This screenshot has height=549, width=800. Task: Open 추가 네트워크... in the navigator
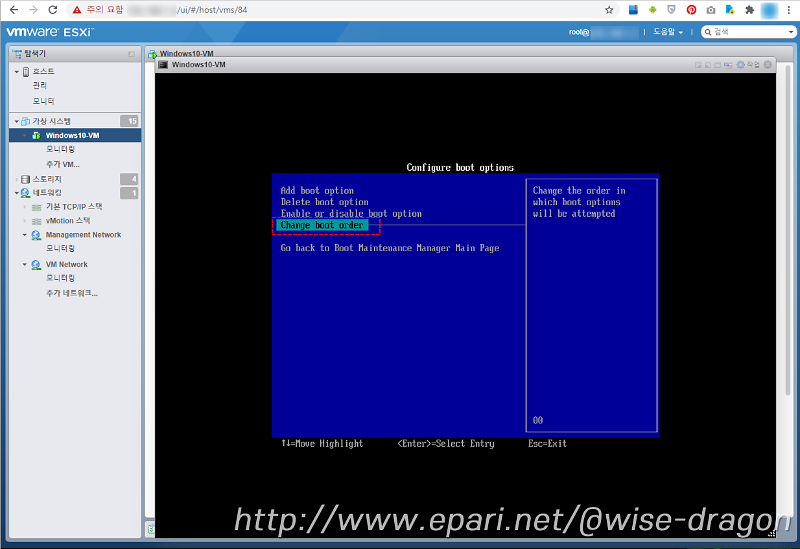[72, 293]
